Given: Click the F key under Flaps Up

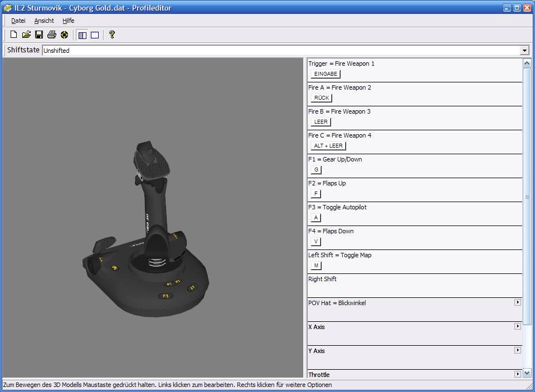Looking at the screenshot, I should coord(315,194).
